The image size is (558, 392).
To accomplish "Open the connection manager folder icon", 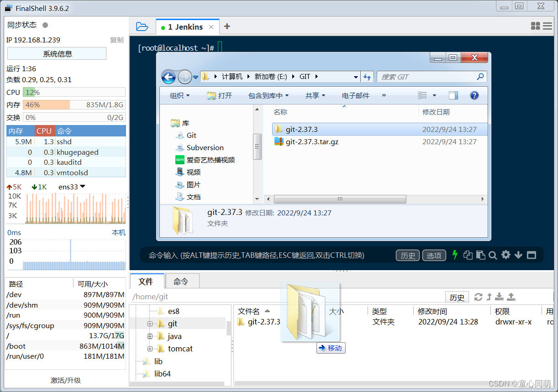I will coord(142,27).
